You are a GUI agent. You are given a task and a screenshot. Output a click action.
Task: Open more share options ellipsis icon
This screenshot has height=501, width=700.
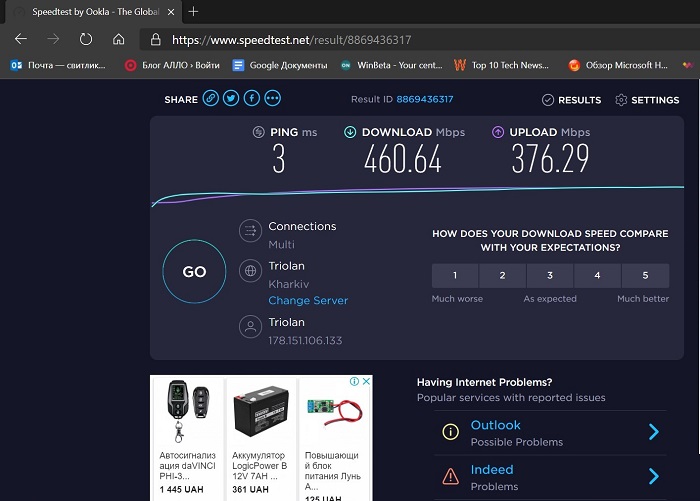[272, 98]
